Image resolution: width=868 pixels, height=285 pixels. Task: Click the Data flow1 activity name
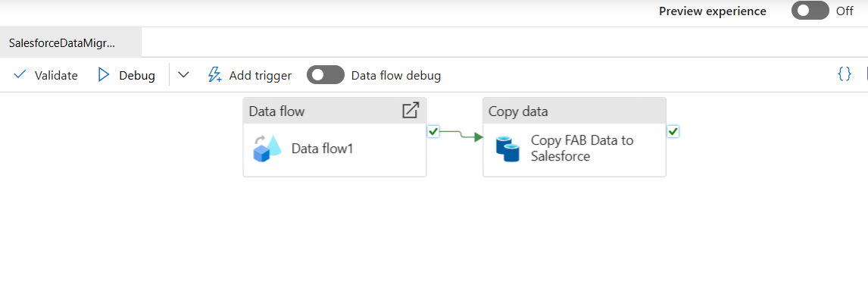point(322,149)
